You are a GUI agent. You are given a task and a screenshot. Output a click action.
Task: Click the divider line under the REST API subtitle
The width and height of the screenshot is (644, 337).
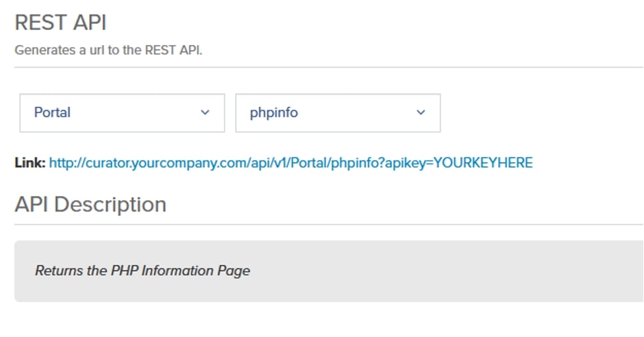(329, 67)
